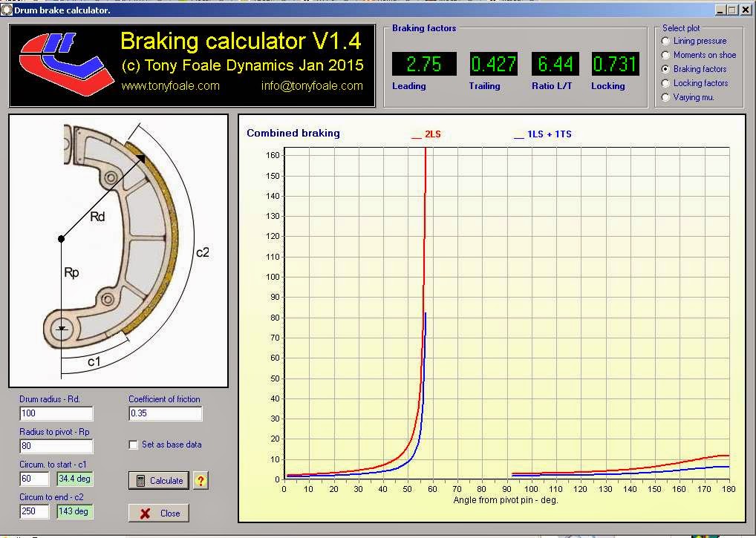Click the Combined braking chart title
Viewport: 756px width, 538px height.
click(293, 133)
